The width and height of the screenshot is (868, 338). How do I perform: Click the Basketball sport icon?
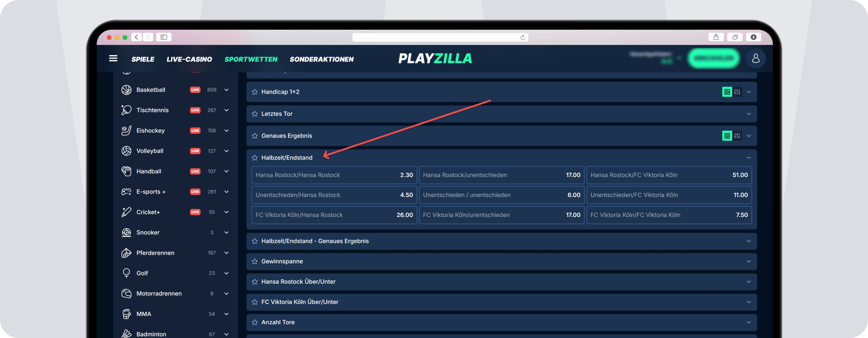tap(126, 90)
